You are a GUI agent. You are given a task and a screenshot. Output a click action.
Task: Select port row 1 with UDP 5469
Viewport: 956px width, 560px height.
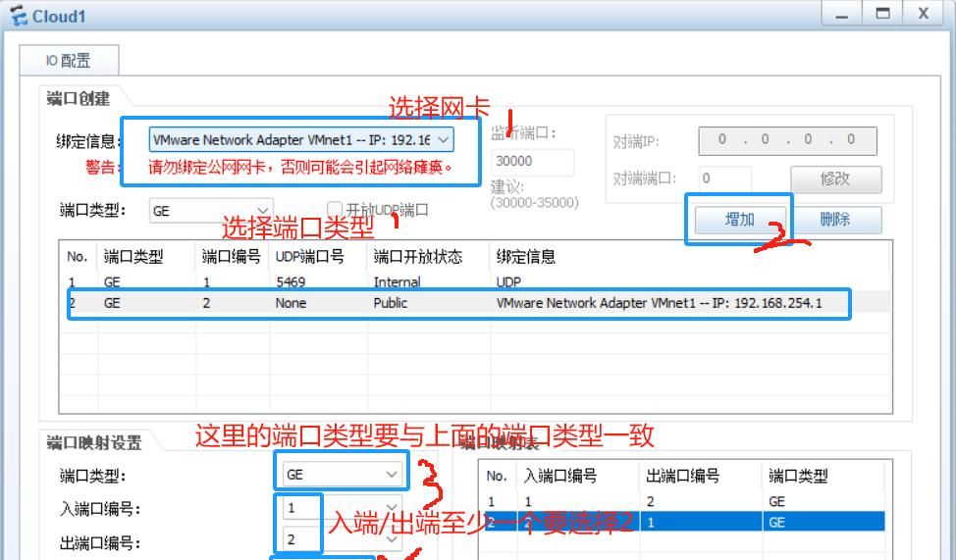point(474,281)
